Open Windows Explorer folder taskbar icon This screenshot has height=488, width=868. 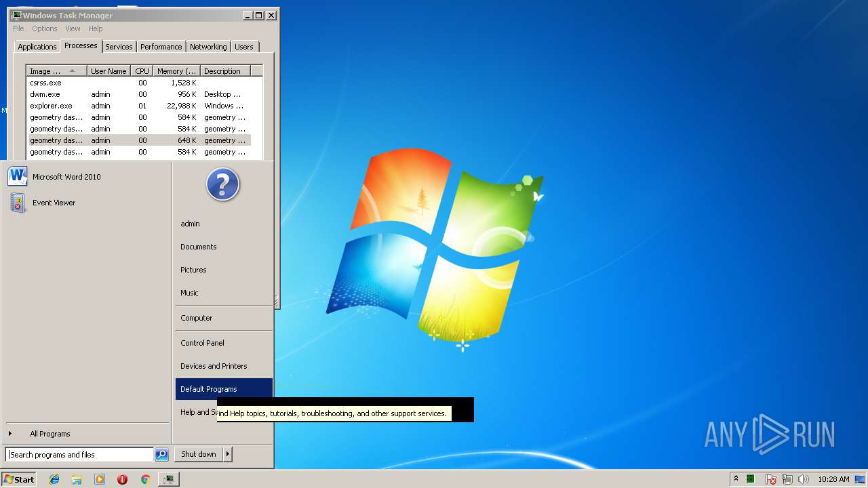77,479
